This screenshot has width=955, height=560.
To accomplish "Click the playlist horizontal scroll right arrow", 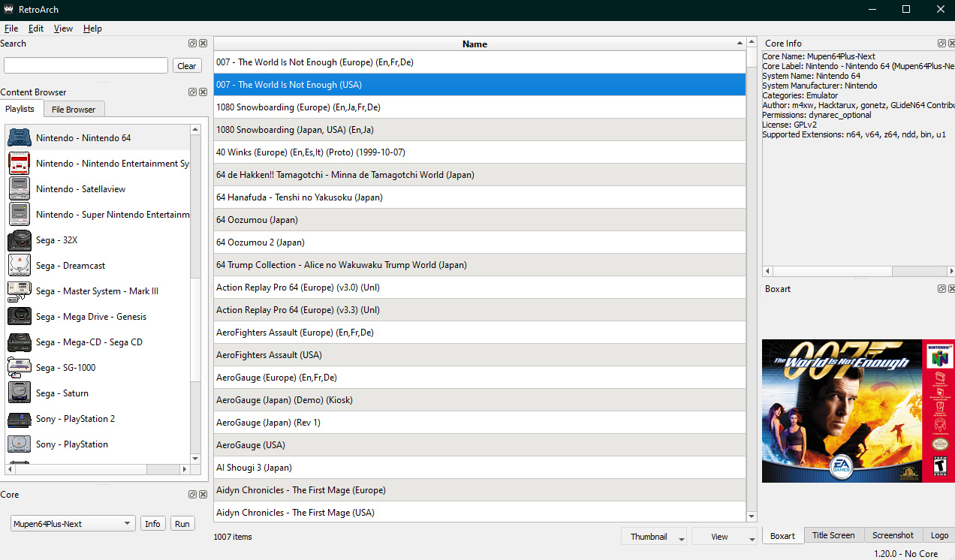I will point(185,469).
